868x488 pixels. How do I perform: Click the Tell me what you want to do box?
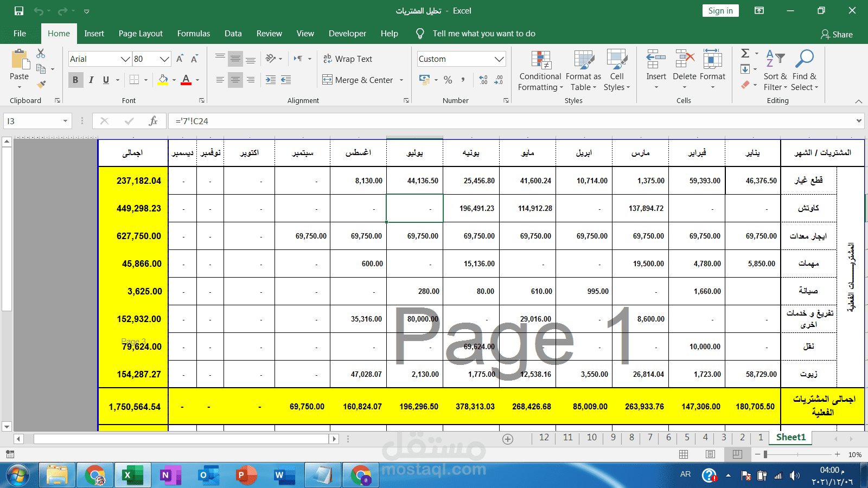pyautogui.click(x=483, y=34)
